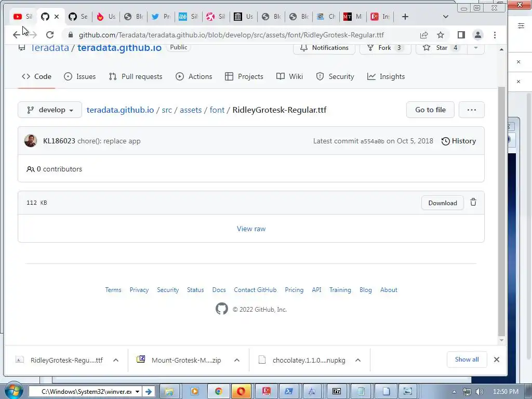Click the Notifications button
This screenshot has height=399, width=532.
(324, 48)
